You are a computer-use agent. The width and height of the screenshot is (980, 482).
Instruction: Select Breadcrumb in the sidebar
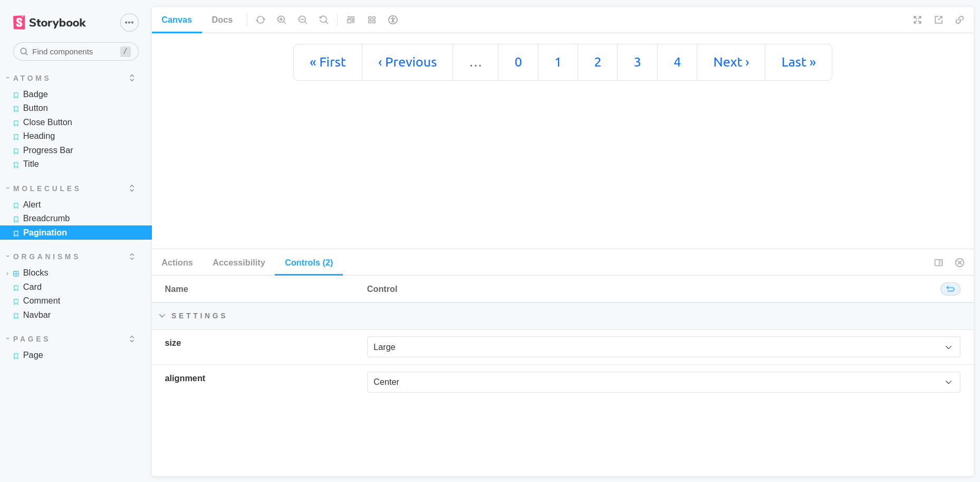(46, 219)
